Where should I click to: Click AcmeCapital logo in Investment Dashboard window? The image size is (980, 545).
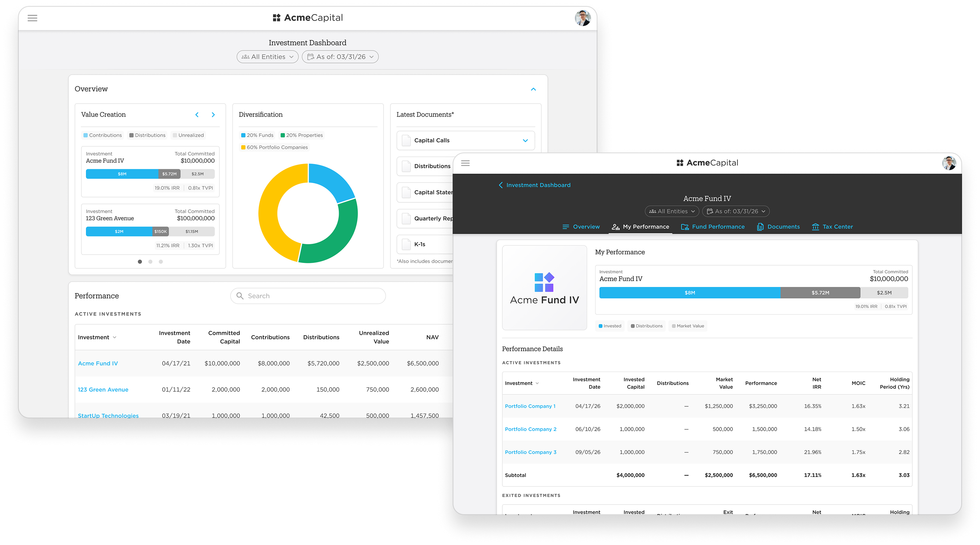tap(308, 18)
